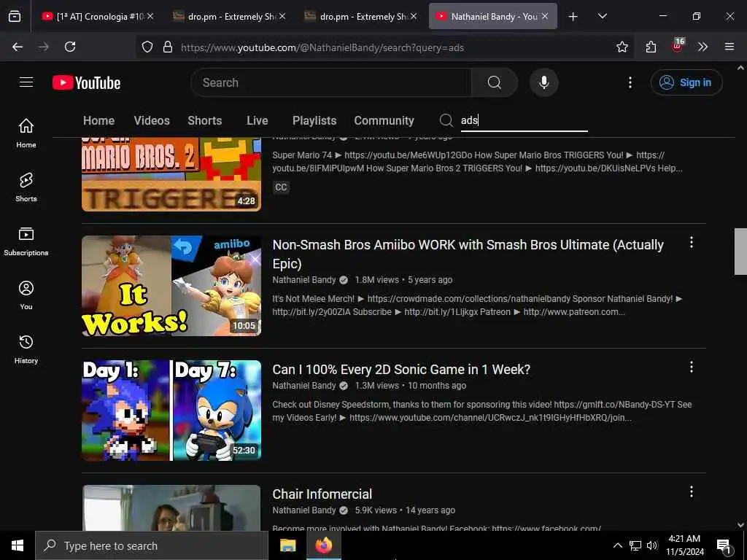The width and height of the screenshot is (747, 560).
Task: Open History in the left sidebar
Action: (26, 349)
